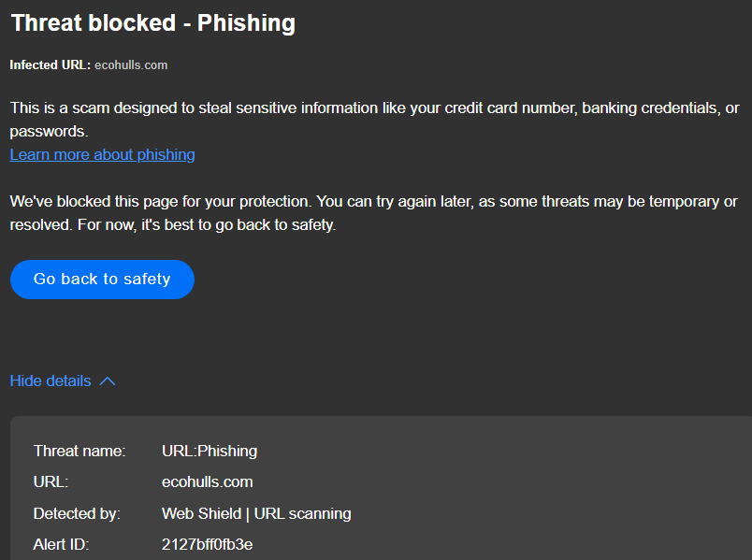Click the Detected by label
Screen dimensions: 752x560
coord(77,513)
